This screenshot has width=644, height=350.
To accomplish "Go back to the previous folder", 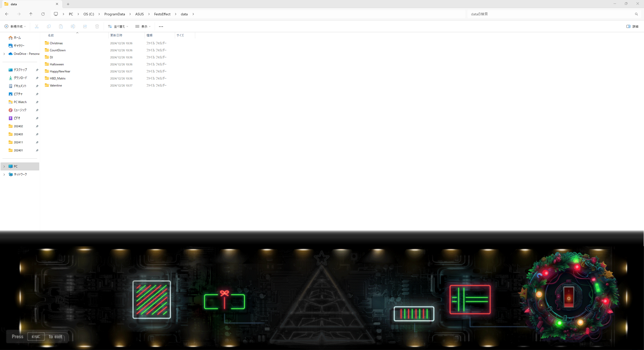I will [7, 14].
